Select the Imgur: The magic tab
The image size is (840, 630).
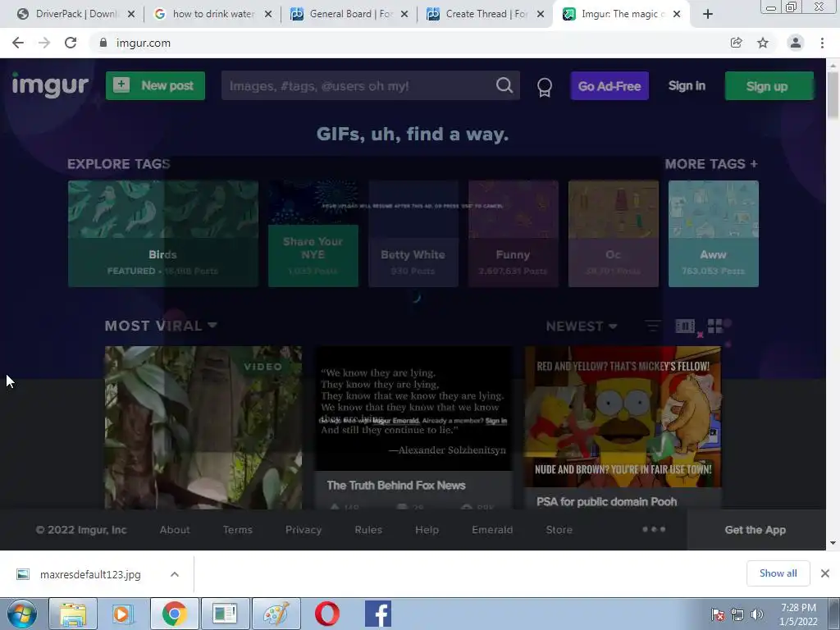[622, 14]
